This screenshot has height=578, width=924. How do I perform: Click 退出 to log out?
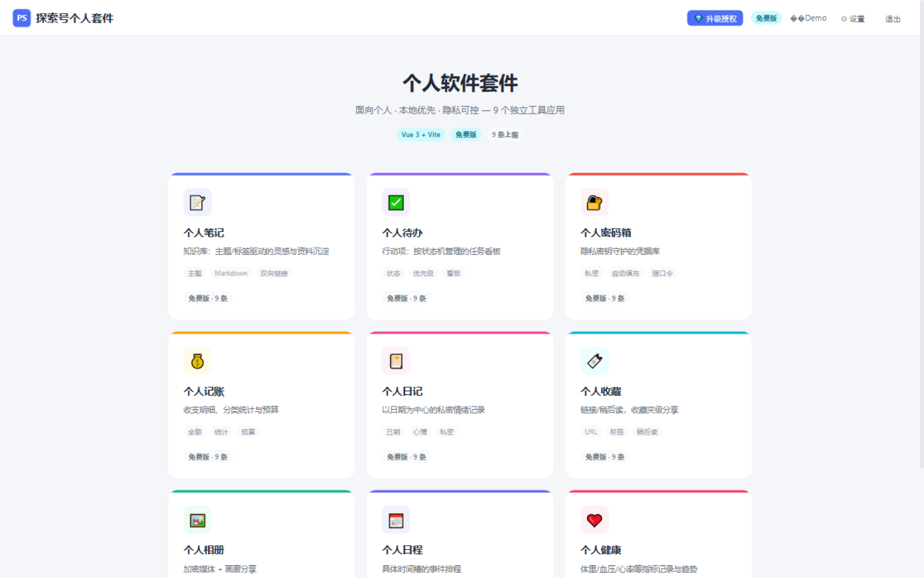point(893,19)
